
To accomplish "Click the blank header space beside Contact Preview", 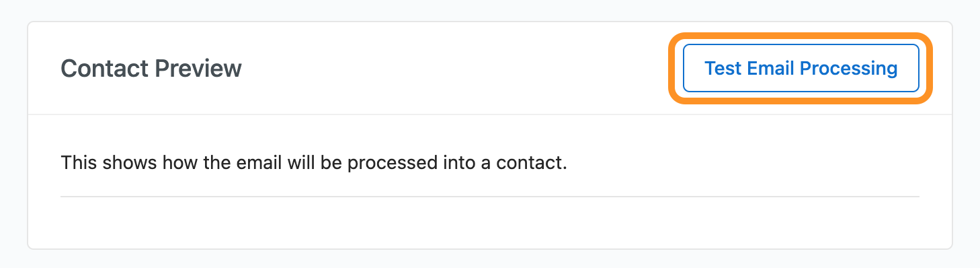I will [x=454, y=68].
